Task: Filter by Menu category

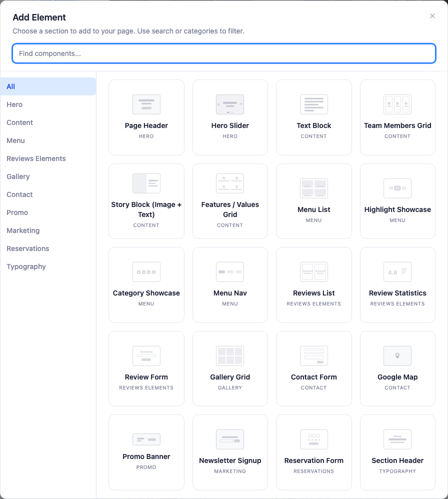Action: [x=48, y=140]
